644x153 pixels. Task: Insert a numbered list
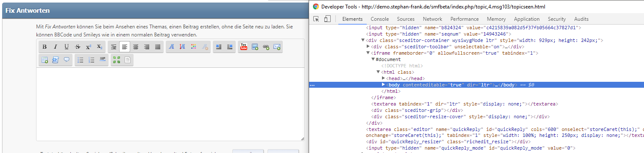point(92,60)
